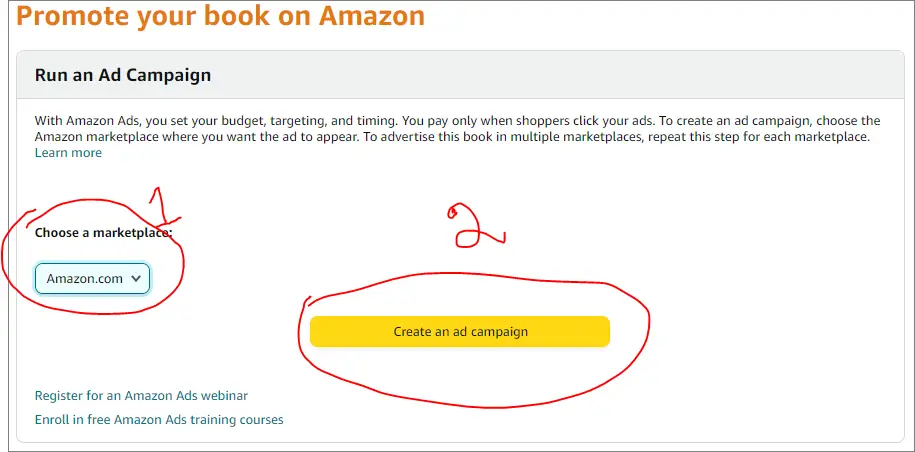The image size is (915, 452).
Task: Select the Amazon.com text inside the selector
Action: pyautogui.click(x=85, y=279)
